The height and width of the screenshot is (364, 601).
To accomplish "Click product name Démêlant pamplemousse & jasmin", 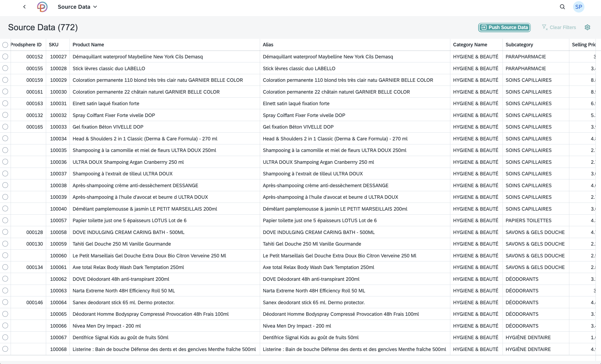I will point(145,209).
